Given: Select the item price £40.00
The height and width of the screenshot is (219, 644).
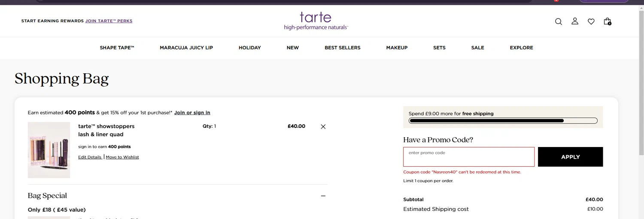Looking at the screenshot, I should click(296, 126).
